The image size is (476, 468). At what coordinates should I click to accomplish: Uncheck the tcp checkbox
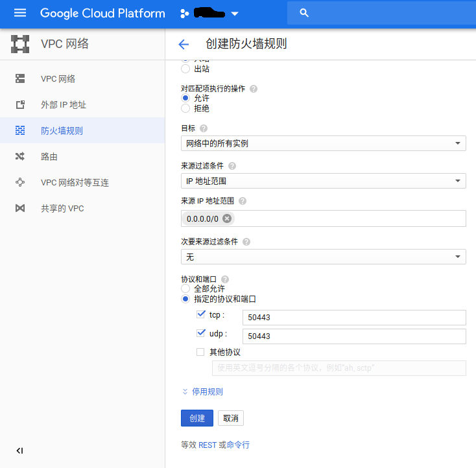200,314
